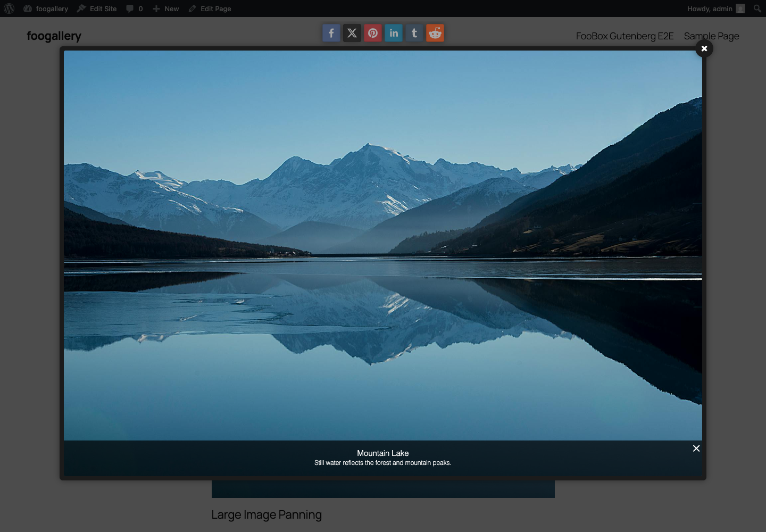Open foogallery site dashboard in admin bar

click(x=46, y=9)
